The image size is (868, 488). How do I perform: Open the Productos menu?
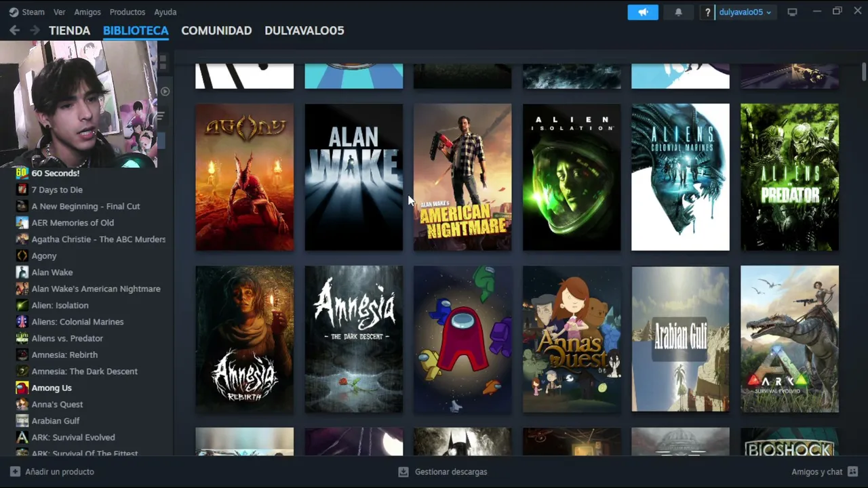tap(127, 12)
